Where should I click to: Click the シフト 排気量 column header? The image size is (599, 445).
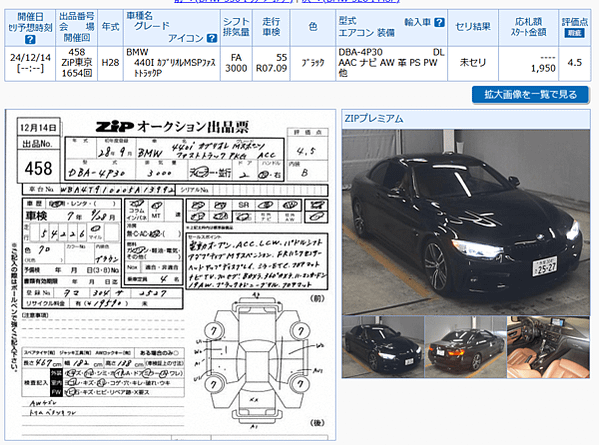(x=236, y=28)
